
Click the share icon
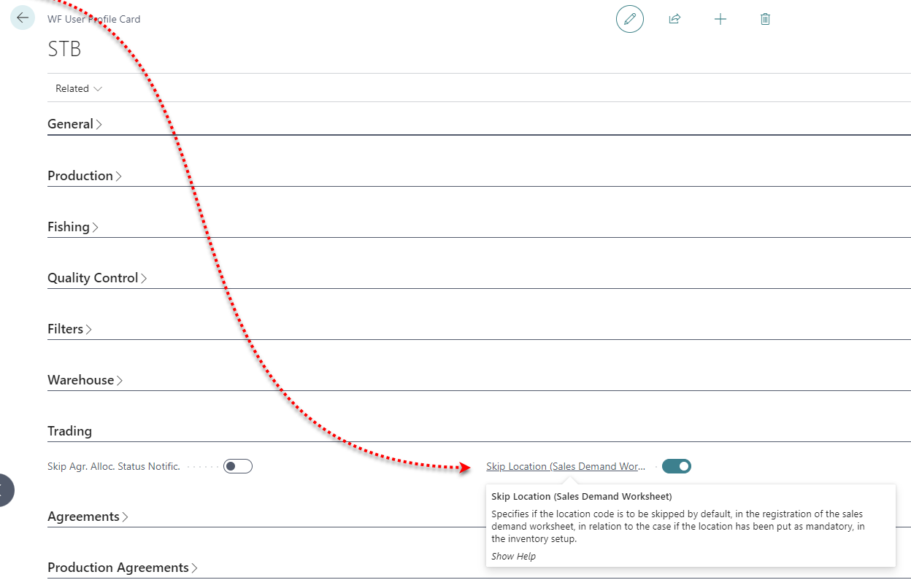click(674, 19)
